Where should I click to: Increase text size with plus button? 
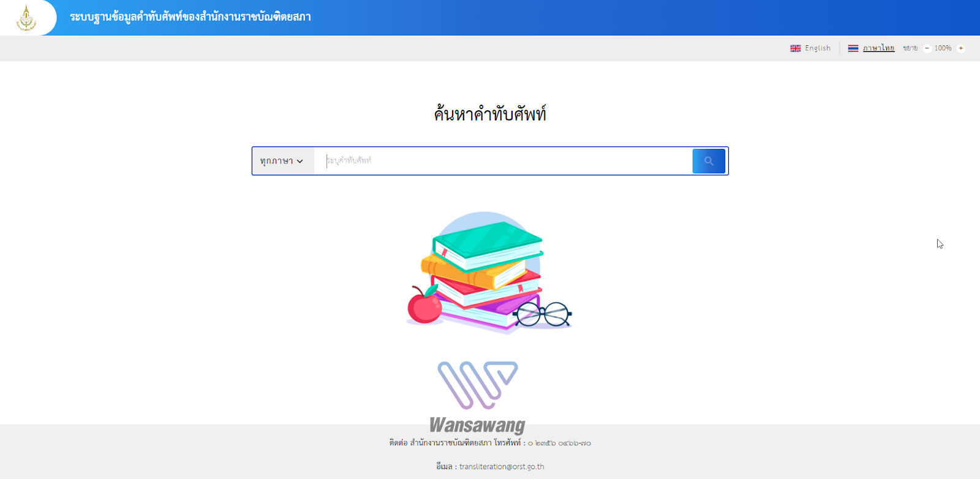(960, 48)
